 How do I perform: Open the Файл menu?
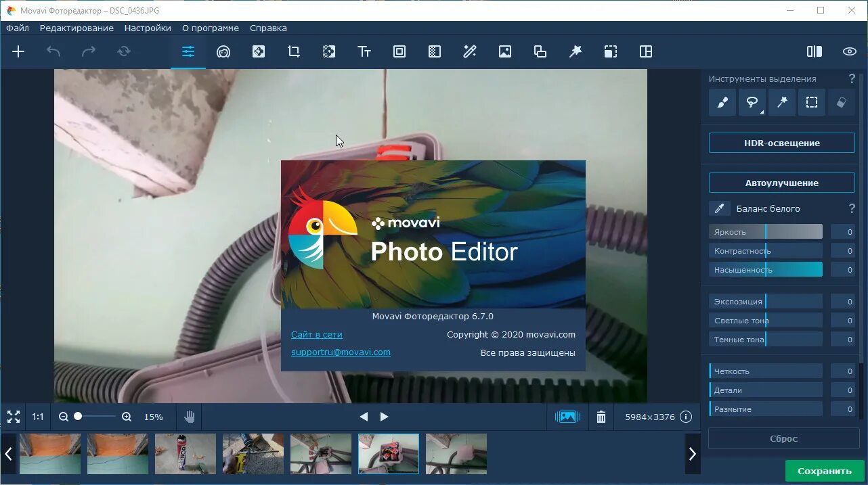tap(18, 28)
